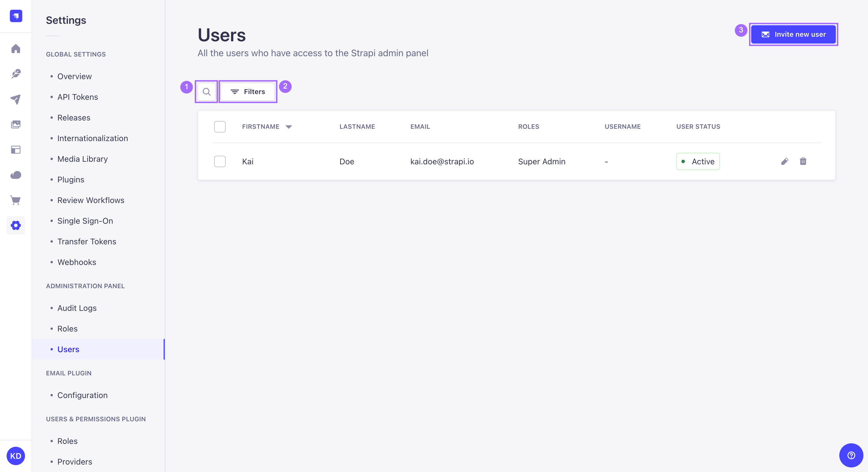Delete Kai Doe using the trash icon

pos(803,162)
